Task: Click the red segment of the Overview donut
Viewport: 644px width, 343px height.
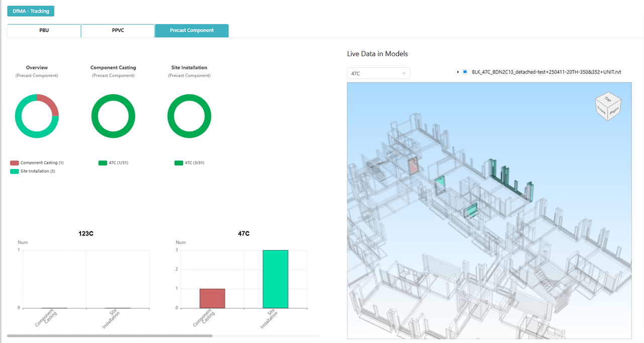Action: [x=51, y=102]
